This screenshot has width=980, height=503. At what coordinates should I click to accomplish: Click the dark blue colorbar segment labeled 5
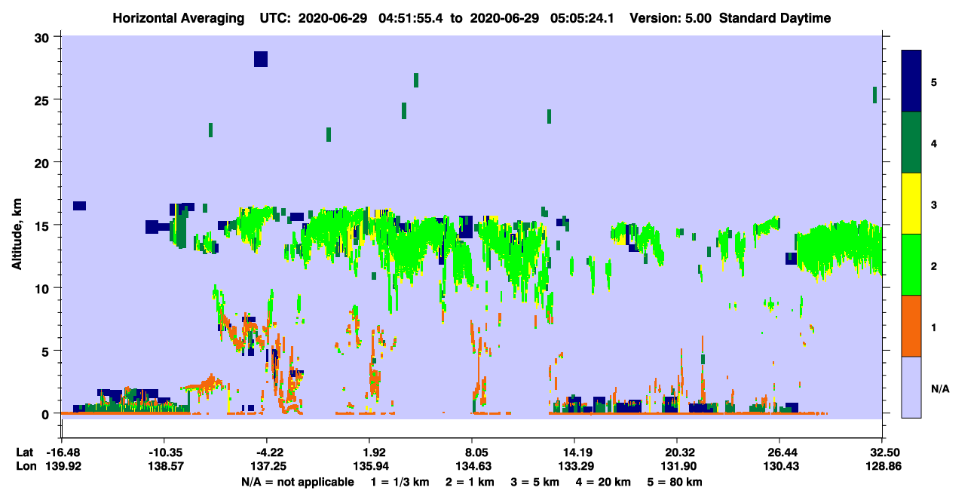pos(911,81)
